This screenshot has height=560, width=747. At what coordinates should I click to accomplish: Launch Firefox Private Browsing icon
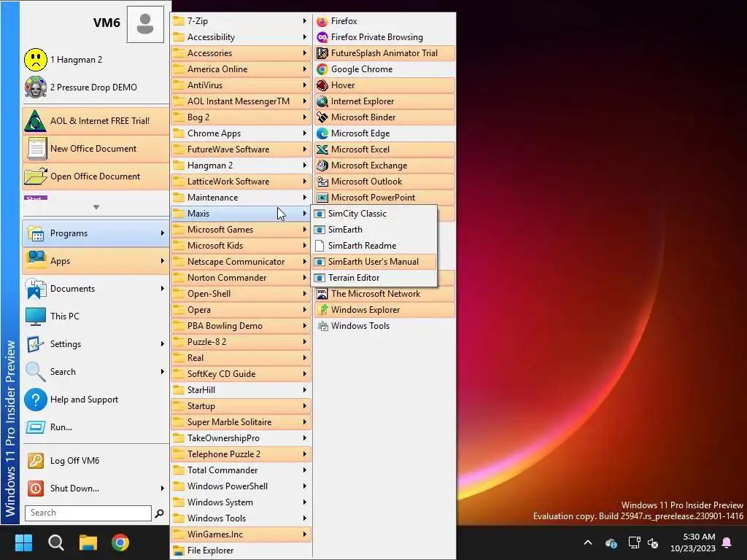322,37
